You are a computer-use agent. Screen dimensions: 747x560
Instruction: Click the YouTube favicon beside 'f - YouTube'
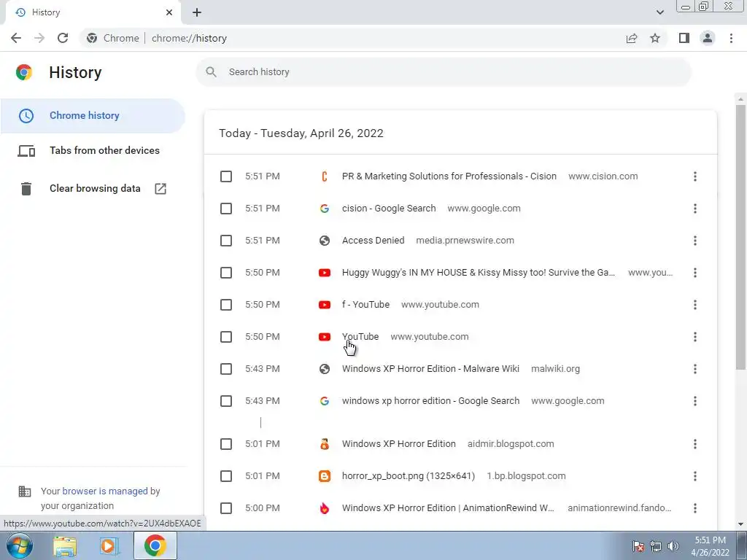coord(325,305)
